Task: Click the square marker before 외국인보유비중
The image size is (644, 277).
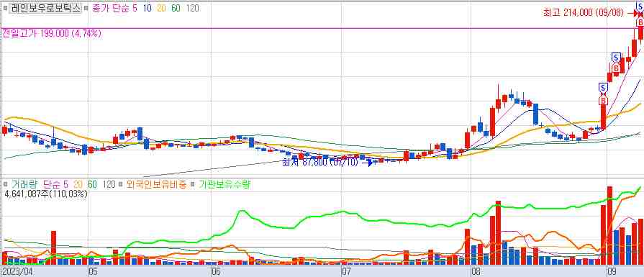Action: (121, 185)
